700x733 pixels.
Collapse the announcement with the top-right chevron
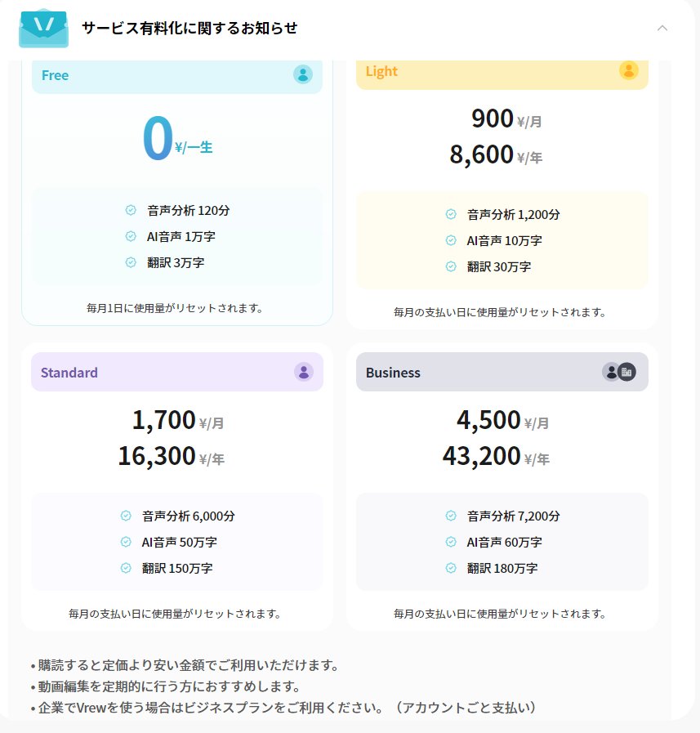(662, 28)
